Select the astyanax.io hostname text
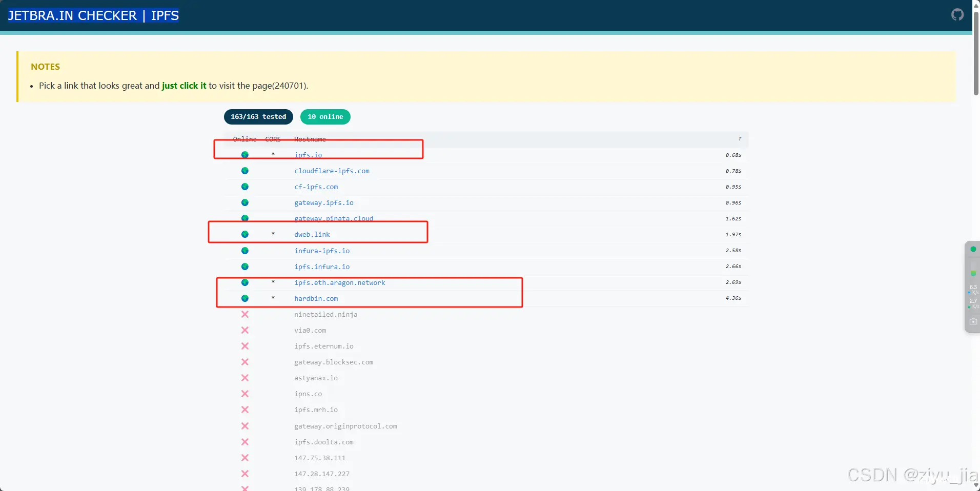 pyautogui.click(x=316, y=378)
